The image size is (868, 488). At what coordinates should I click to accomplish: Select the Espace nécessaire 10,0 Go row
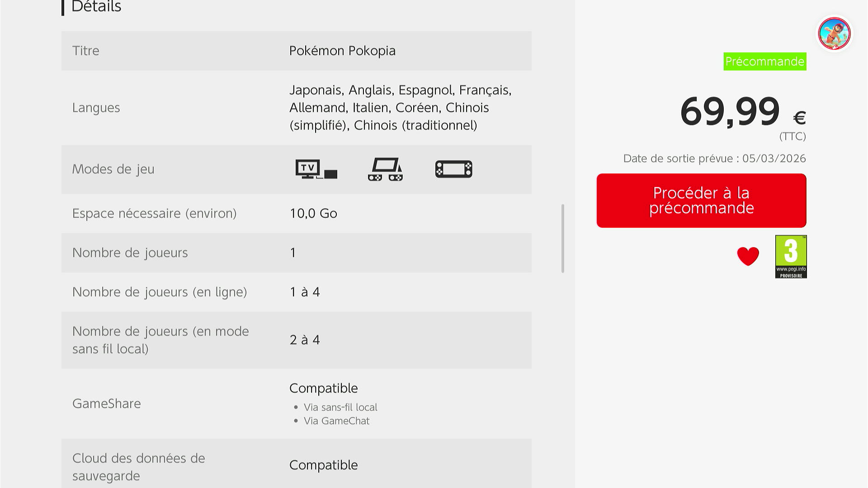(x=296, y=213)
